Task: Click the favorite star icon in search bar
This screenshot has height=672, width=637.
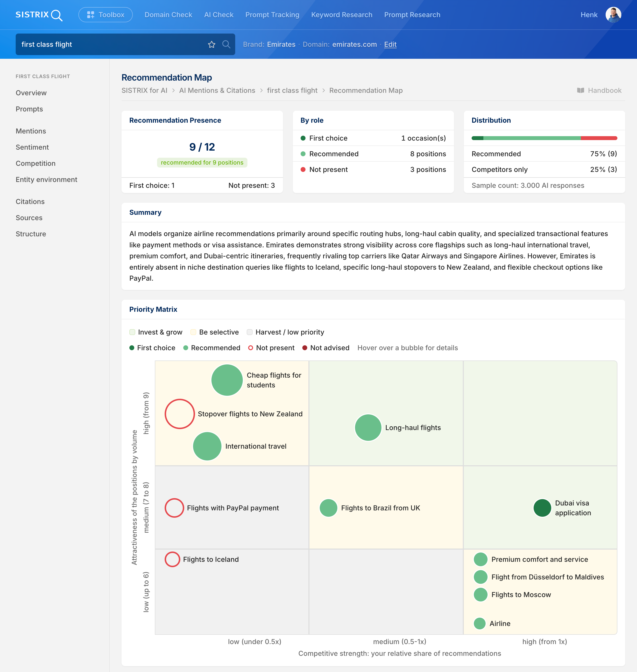Action: click(x=211, y=45)
